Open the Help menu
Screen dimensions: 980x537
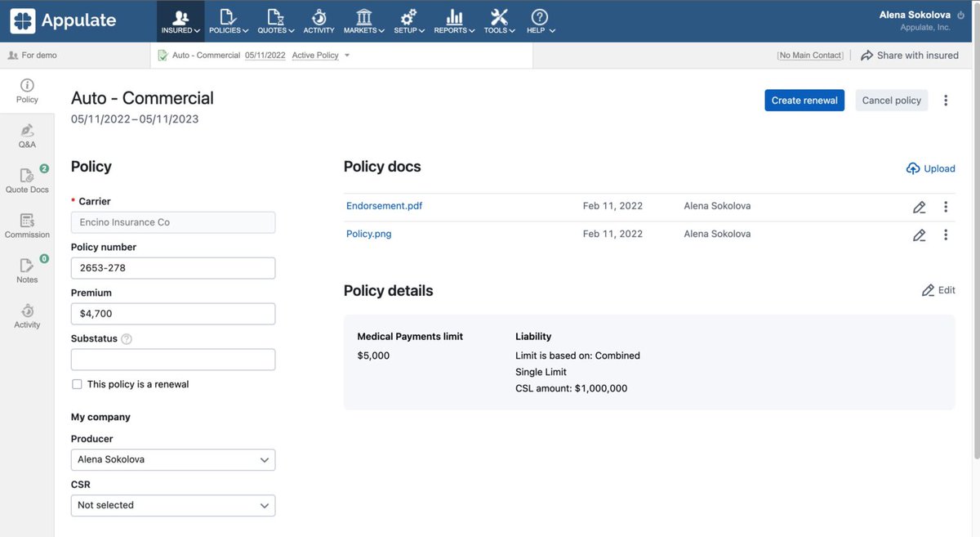click(x=540, y=21)
